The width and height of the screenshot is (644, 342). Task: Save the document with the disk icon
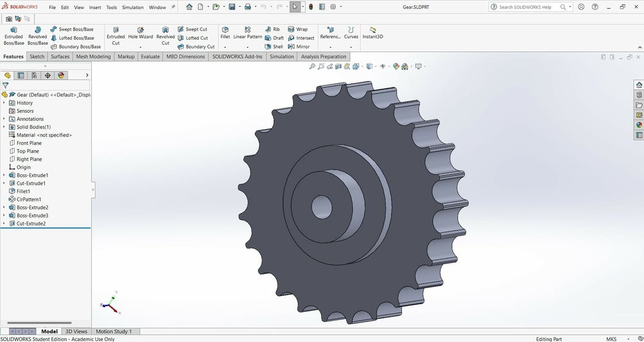(232, 7)
